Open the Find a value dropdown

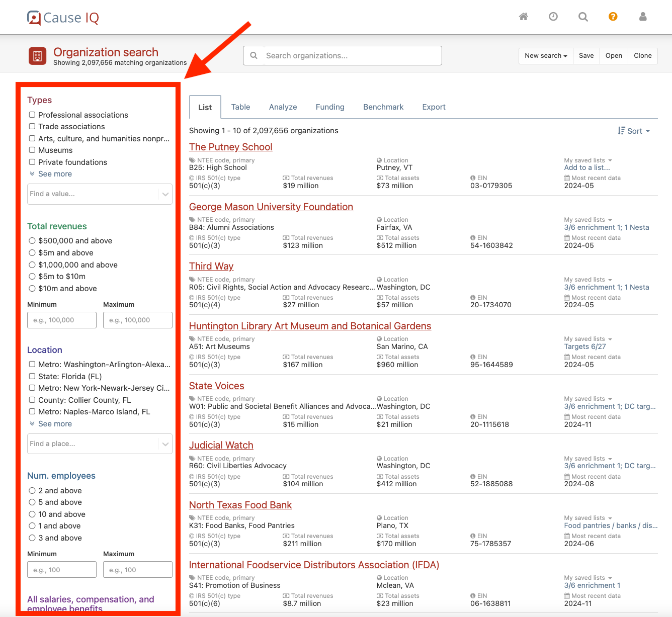(x=100, y=194)
